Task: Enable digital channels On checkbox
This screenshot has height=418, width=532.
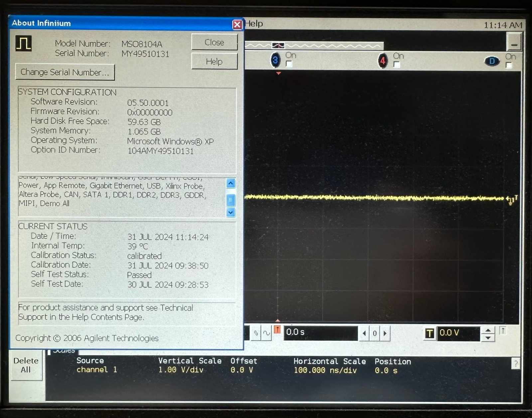Action: click(x=509, y=65)
